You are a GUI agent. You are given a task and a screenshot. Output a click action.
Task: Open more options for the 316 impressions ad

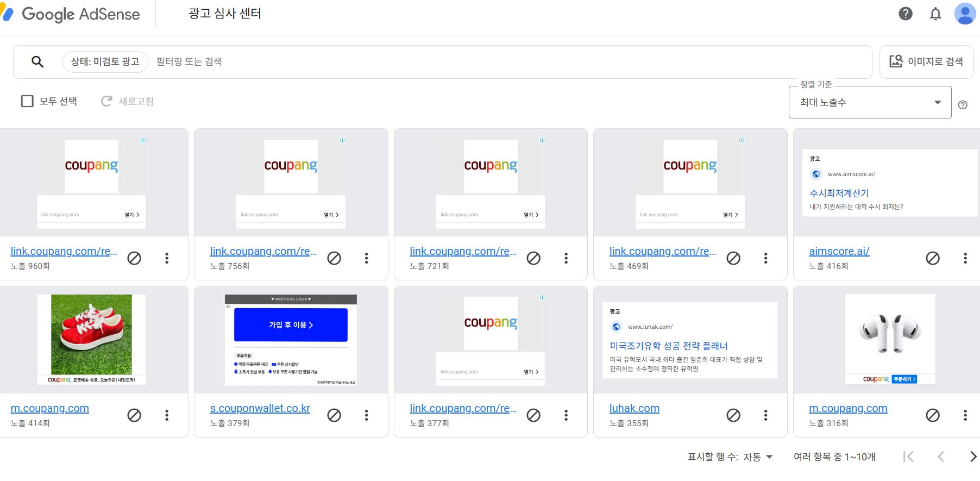(x=965, y=415)
